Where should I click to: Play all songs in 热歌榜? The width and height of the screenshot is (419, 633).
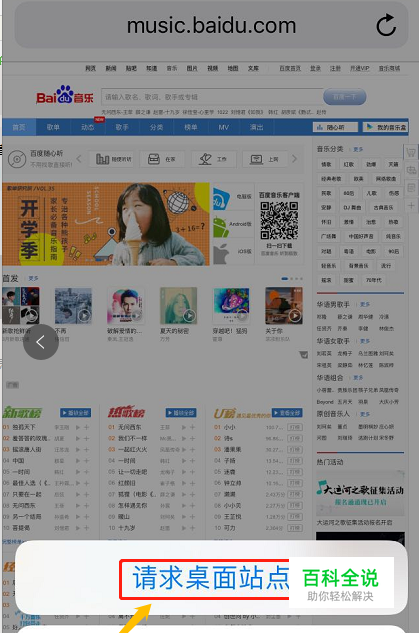[x=181, y=413]
